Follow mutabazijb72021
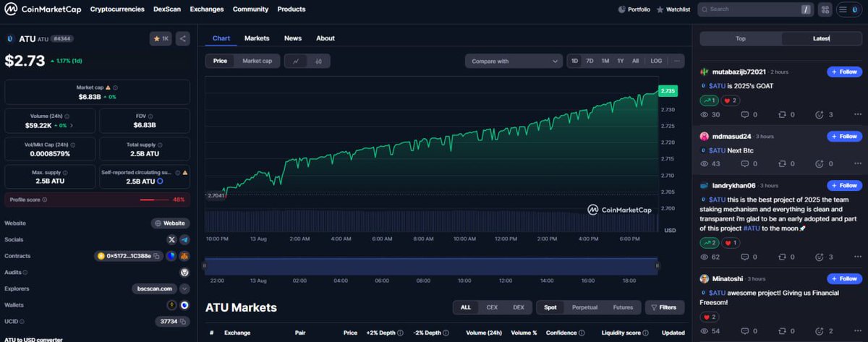 [844, 72]
